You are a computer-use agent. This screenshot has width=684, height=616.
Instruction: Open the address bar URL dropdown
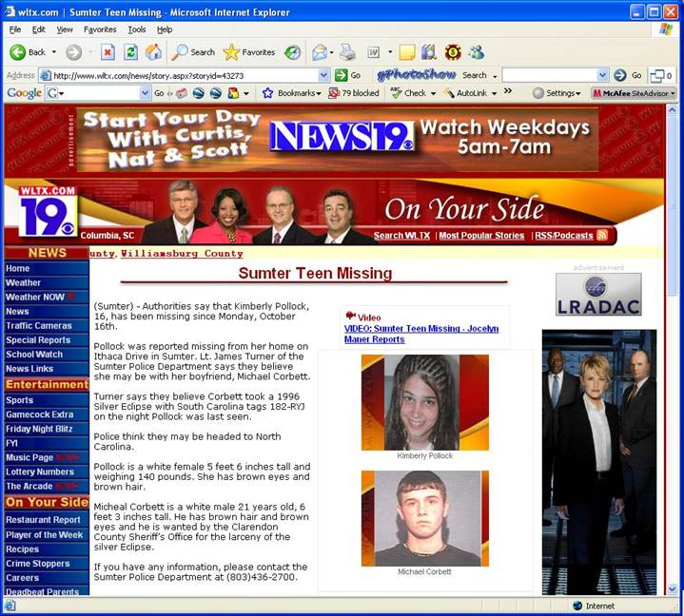[x=323, y=75]
